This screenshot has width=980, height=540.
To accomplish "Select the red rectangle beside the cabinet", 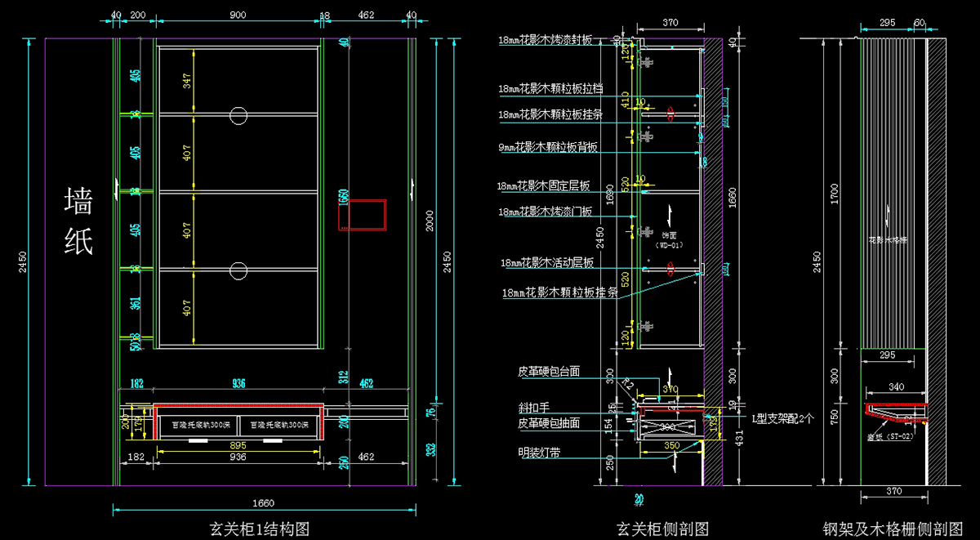I will (362, 215).
